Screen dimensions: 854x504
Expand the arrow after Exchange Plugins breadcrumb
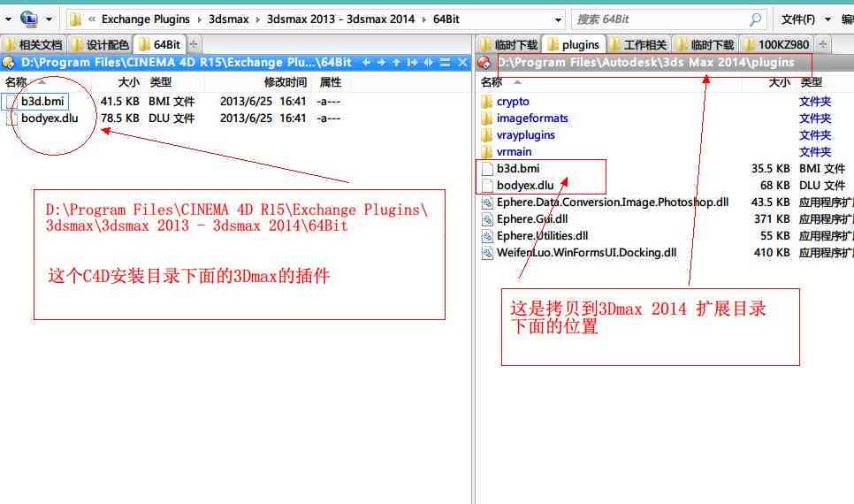(x=199, y=19)
